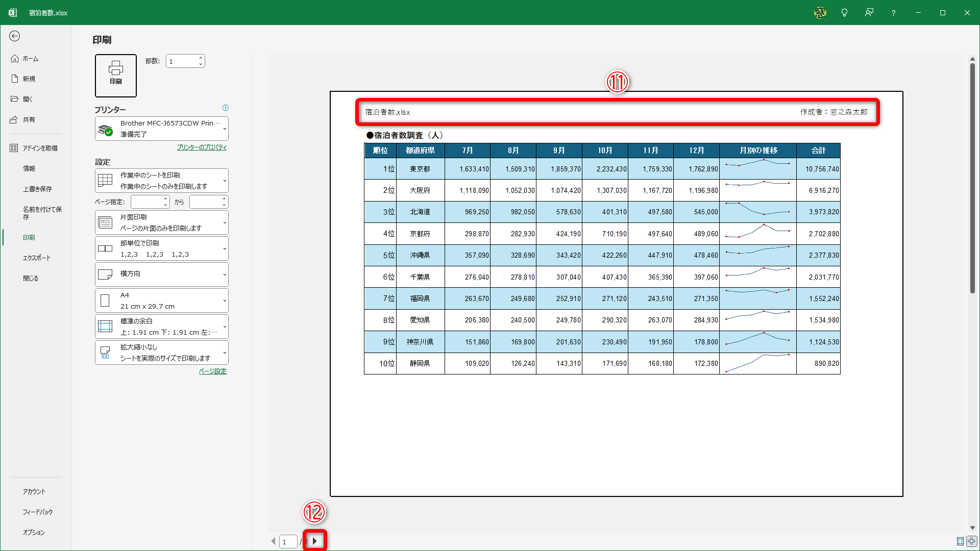Screen dimensions: 980x551
Task: Click the question mark help icon
Action: (893, 13)
